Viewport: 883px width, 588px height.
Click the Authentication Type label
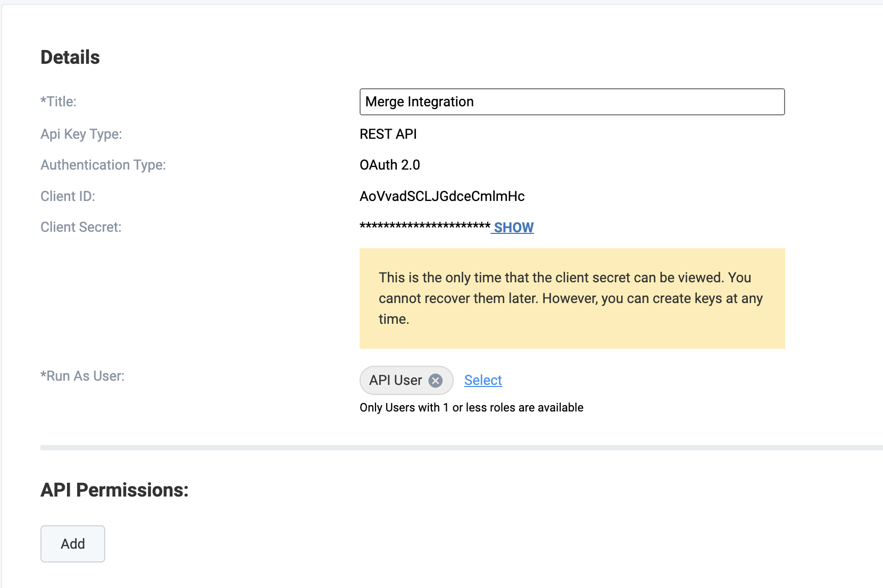(103, 165)
